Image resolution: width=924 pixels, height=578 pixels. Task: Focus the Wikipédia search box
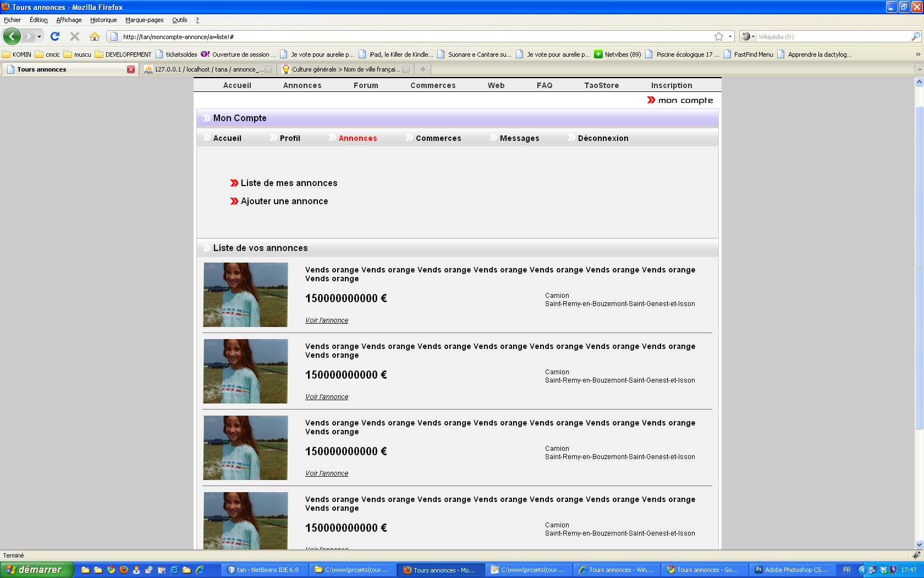coord(833,36)
